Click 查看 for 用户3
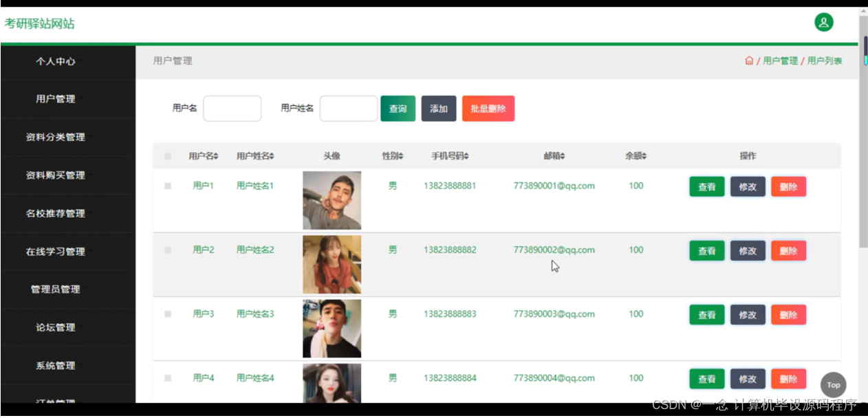Viewport: 868px width, 418px height. tap(707, 315)
